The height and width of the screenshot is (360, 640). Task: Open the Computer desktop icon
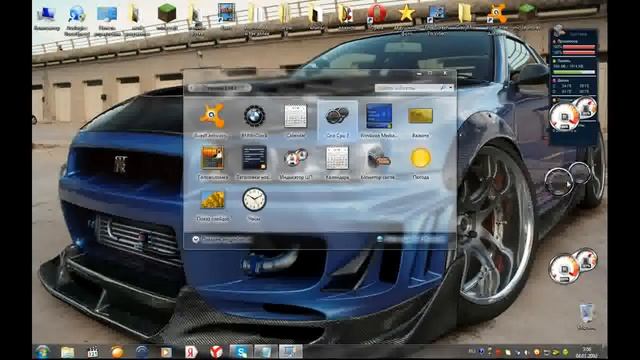[47, 17]
